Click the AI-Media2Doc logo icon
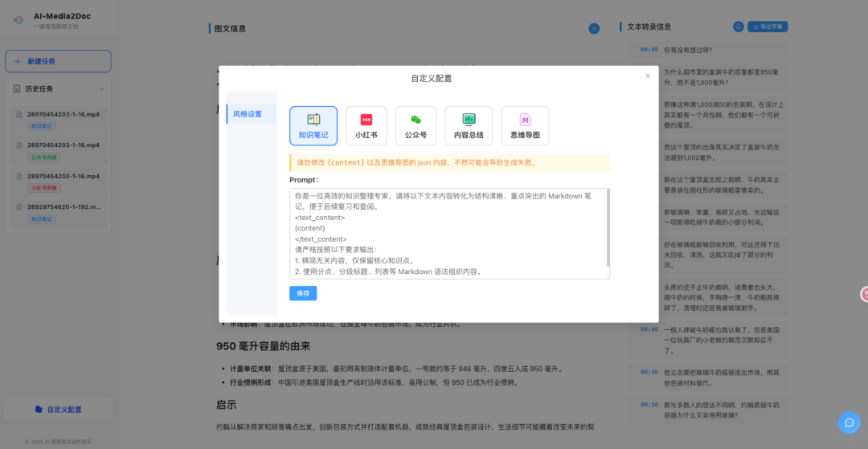The width and height of the screenshot is (868, 449). click(x=18, y=20)
